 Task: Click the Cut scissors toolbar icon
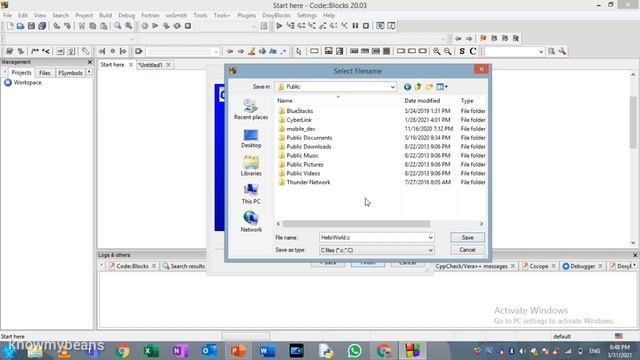(82, 26)
